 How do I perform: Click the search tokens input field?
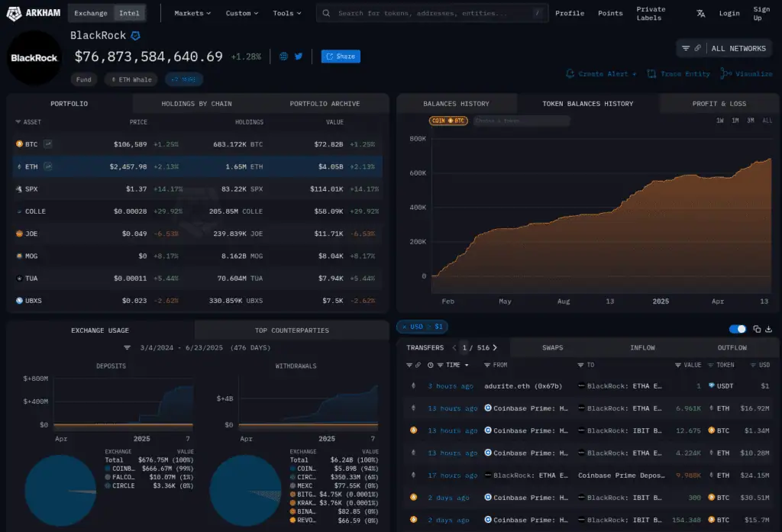pos(432,13)
